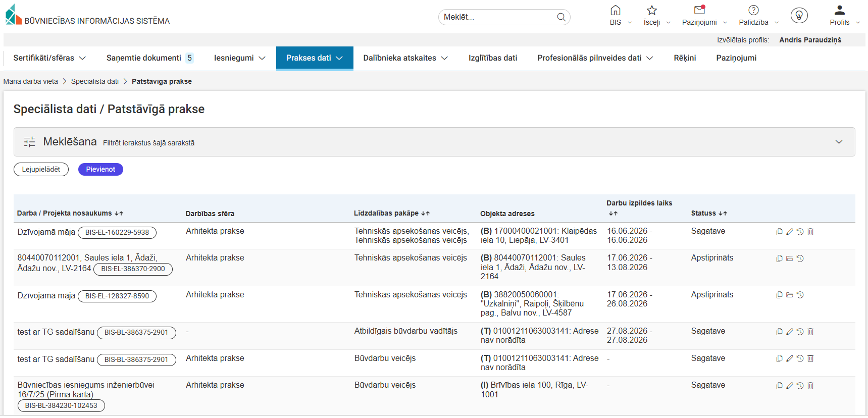Image resolution: width=868 pixels, height=418 pixels.
Task: Open Paziņojumi tab in navigation bar
Action: 736,58
